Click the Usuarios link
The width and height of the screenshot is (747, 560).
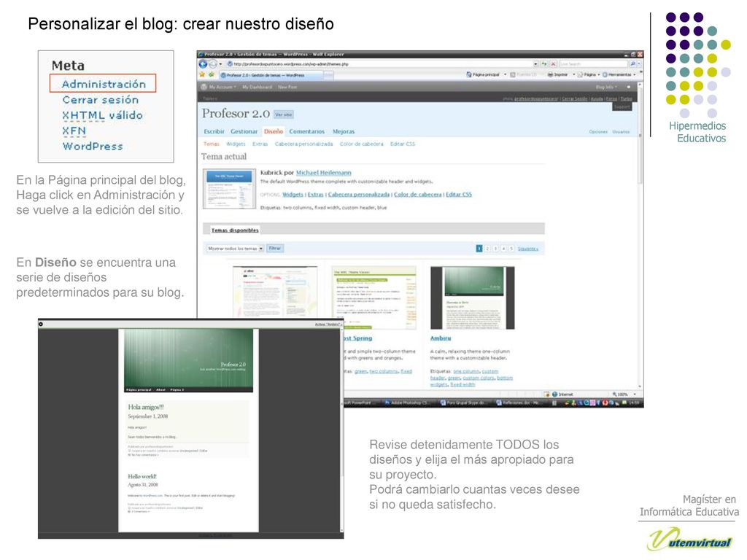pos(621,132)
